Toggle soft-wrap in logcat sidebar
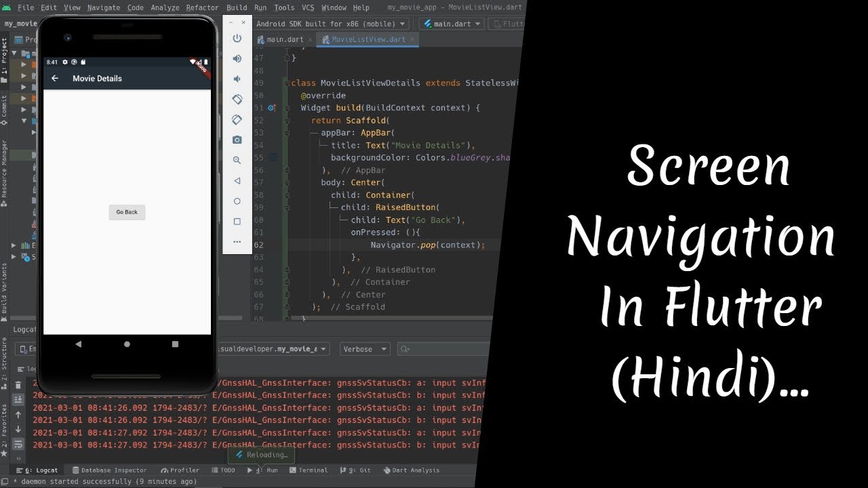 click(18, 445)
